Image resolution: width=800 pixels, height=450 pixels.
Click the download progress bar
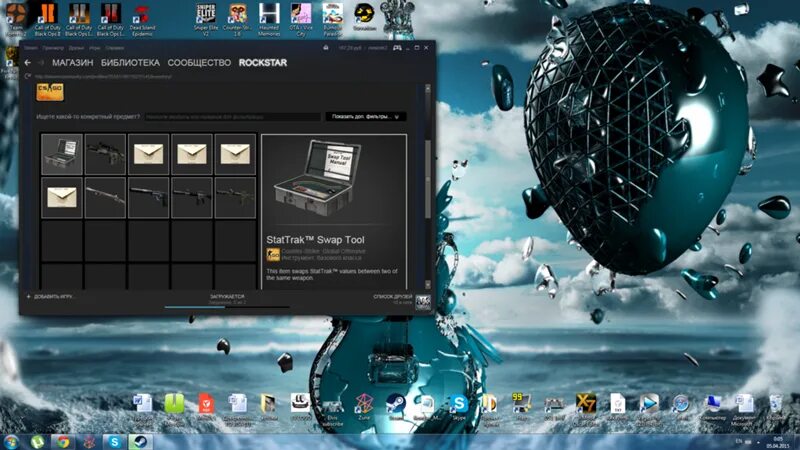coord(227,307)
